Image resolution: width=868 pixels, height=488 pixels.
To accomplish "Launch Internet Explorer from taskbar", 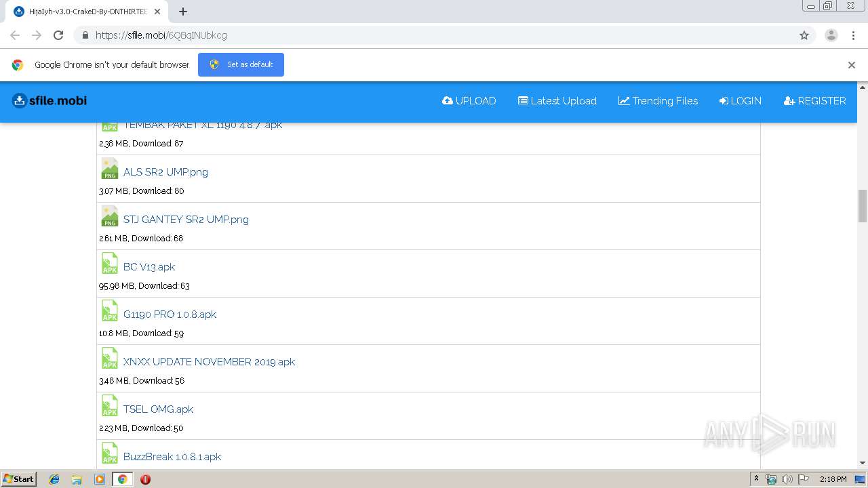I will tap(54, 479).
